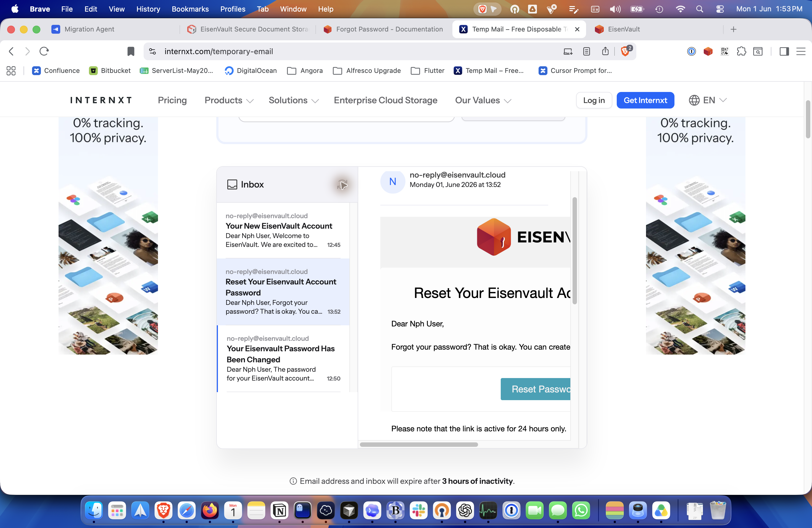Viewport: 812px width, 528px height.
Task: Click the share icon in address bar
Action: coord(605,51)
